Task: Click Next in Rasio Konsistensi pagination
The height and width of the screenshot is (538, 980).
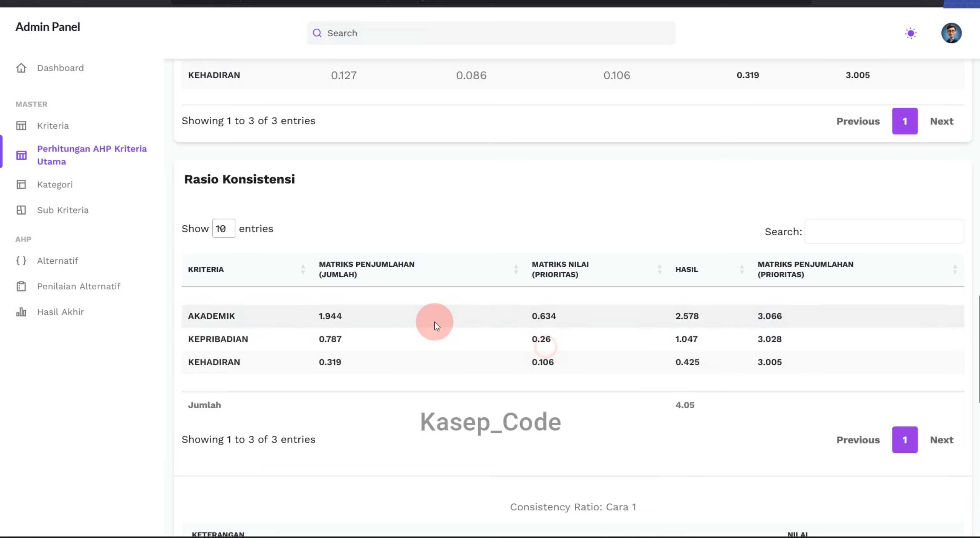Action: (x=942, y=440)
